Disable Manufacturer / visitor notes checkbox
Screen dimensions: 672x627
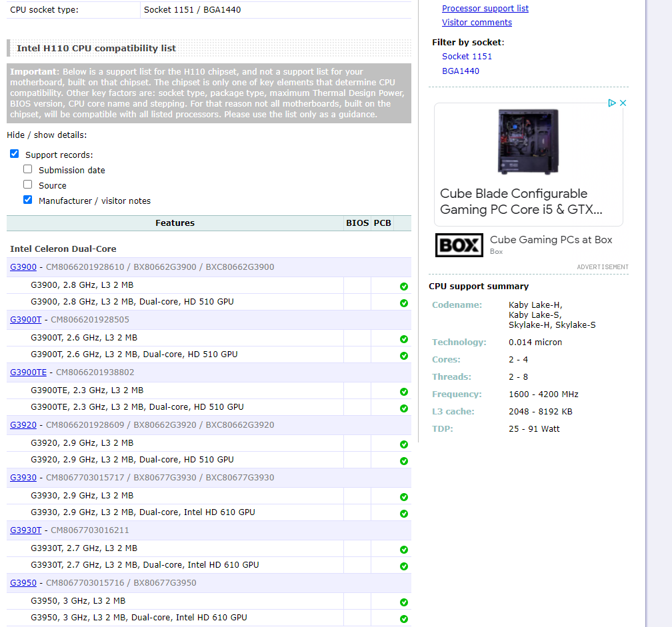(28, 200)
